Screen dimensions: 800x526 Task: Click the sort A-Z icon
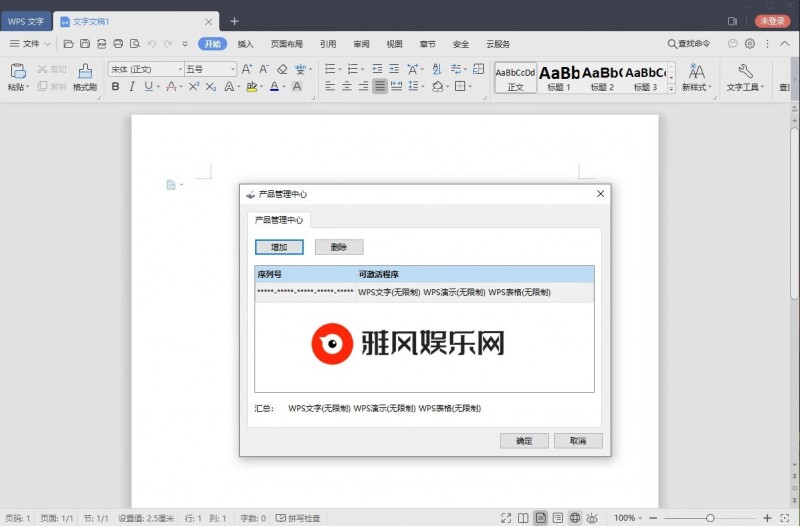[x=437, y=69]
